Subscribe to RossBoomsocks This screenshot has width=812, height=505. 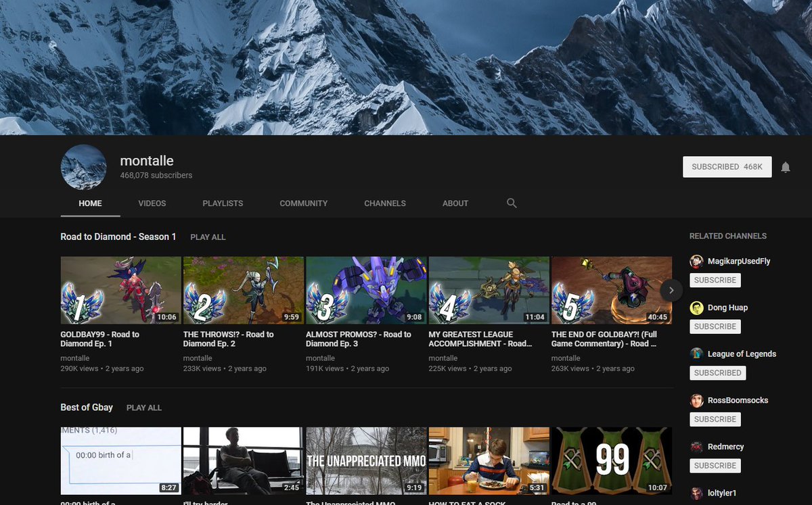715,419
